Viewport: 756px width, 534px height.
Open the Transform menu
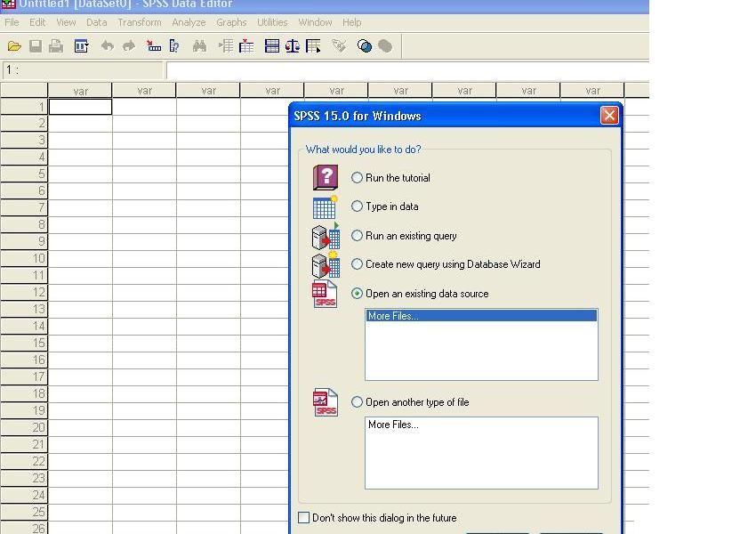(140, 22)
